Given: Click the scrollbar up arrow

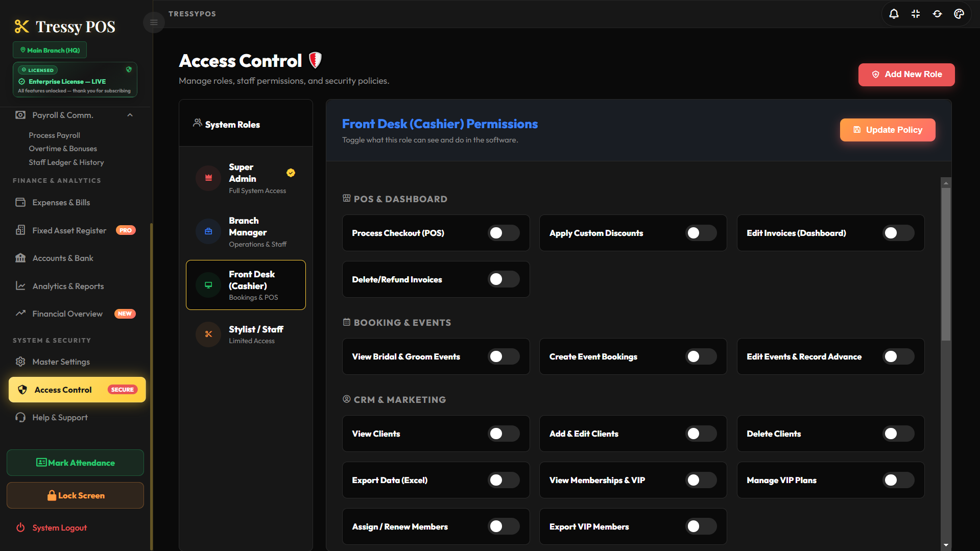Looking at the screenshot, I should click(946, 183).
